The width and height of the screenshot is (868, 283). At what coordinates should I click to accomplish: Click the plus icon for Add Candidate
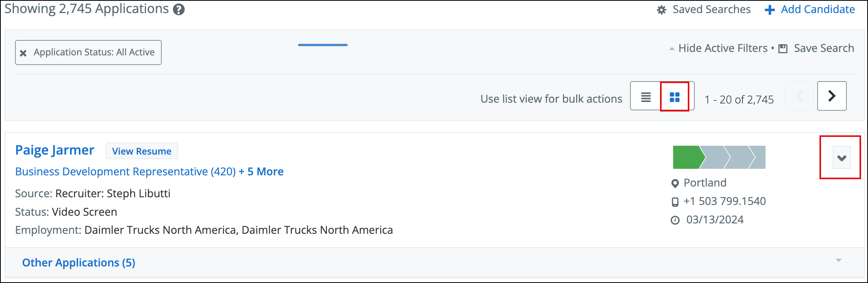pyautogui.click(x=770, y=10)
